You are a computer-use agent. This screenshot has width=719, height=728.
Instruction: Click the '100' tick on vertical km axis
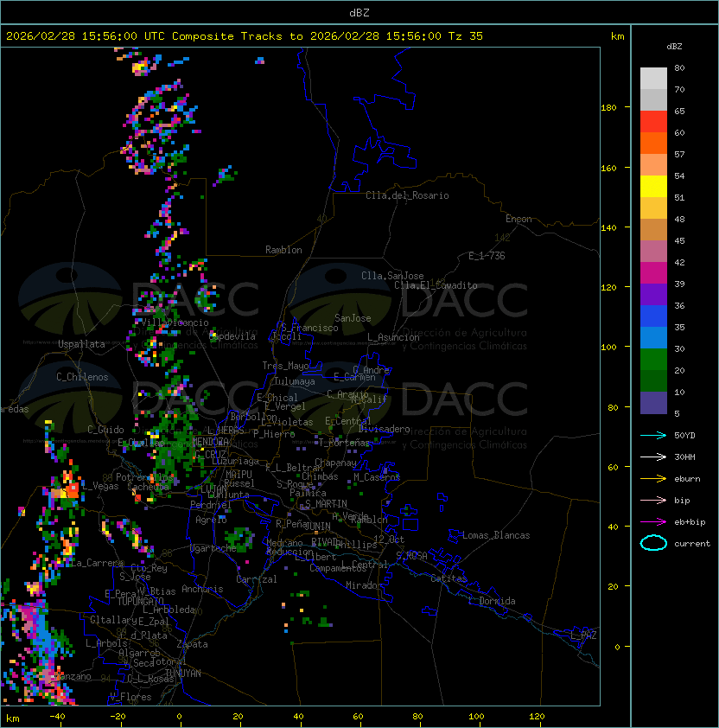(608, 347)
